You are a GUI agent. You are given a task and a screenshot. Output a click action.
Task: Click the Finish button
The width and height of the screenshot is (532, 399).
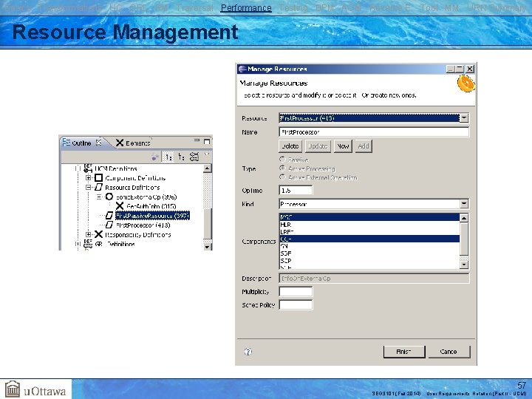tap(403, 352)
